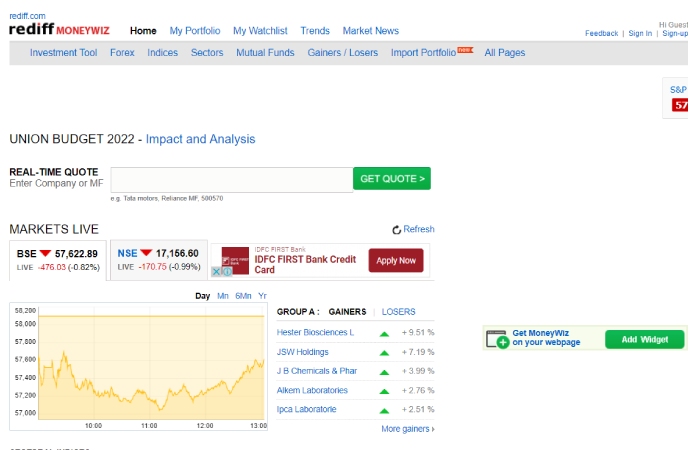
Task: Click green up arrow for Alkem Laboratories
Action: point(384,392)
